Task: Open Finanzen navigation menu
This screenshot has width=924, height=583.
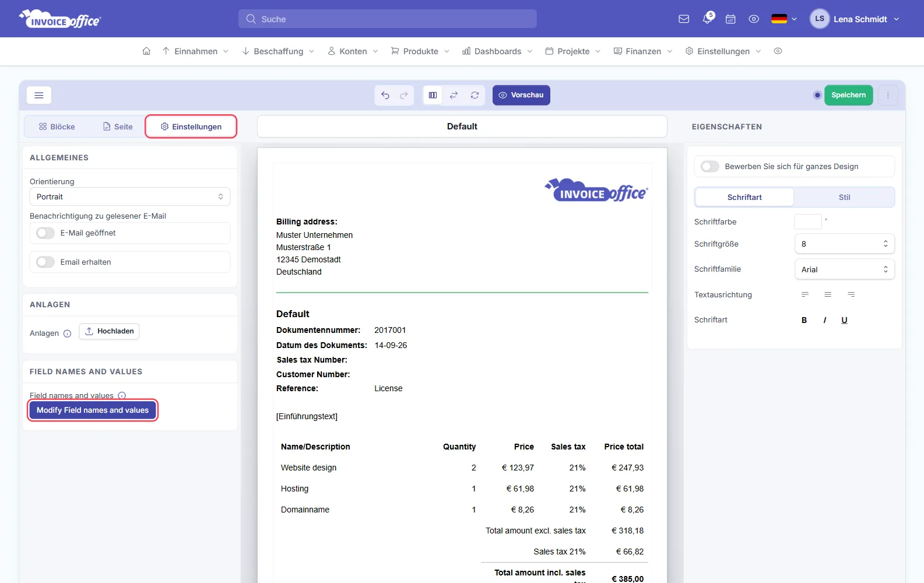Action: click(643, 51)
